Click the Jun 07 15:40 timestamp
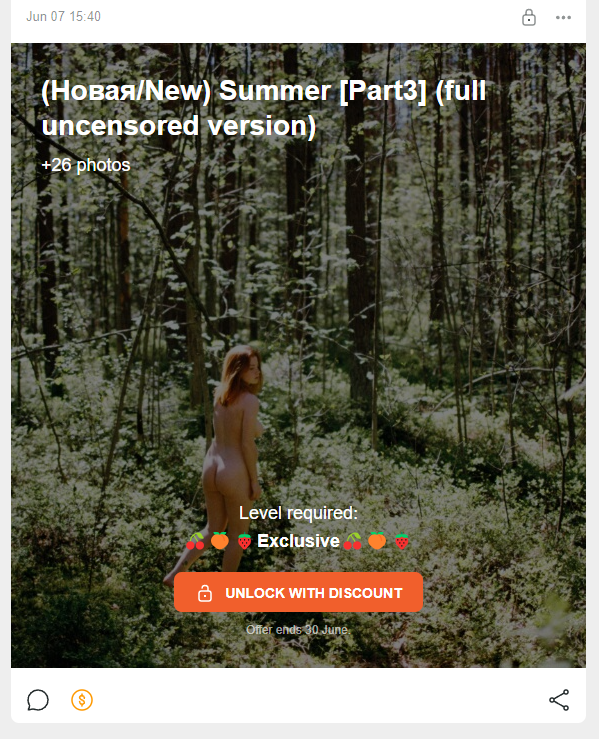The height and width of the screenshot is (739, 599). [63, 16]
